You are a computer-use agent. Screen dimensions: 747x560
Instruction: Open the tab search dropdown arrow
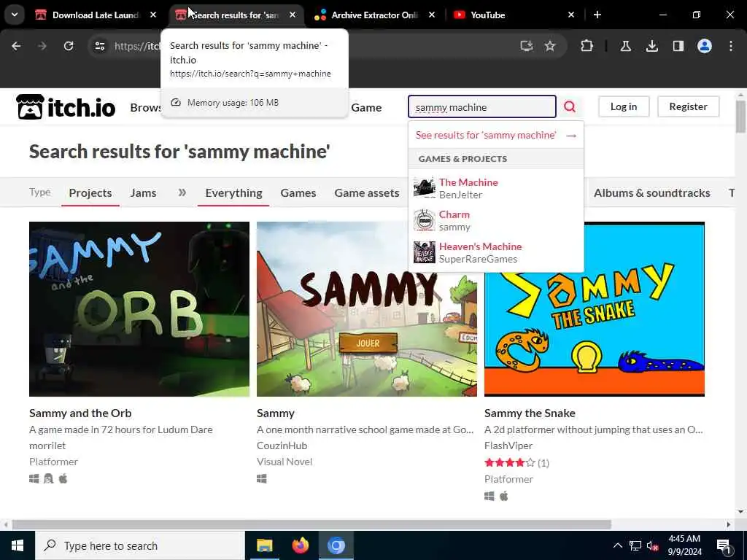pyautogui.click(x=15, y=15)
